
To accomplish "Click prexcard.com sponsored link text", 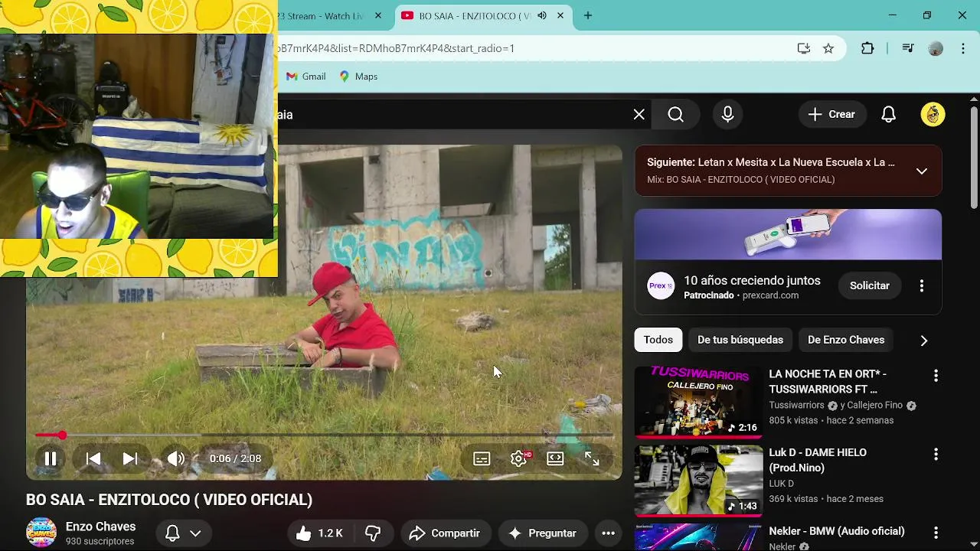I will coord(770,295).
